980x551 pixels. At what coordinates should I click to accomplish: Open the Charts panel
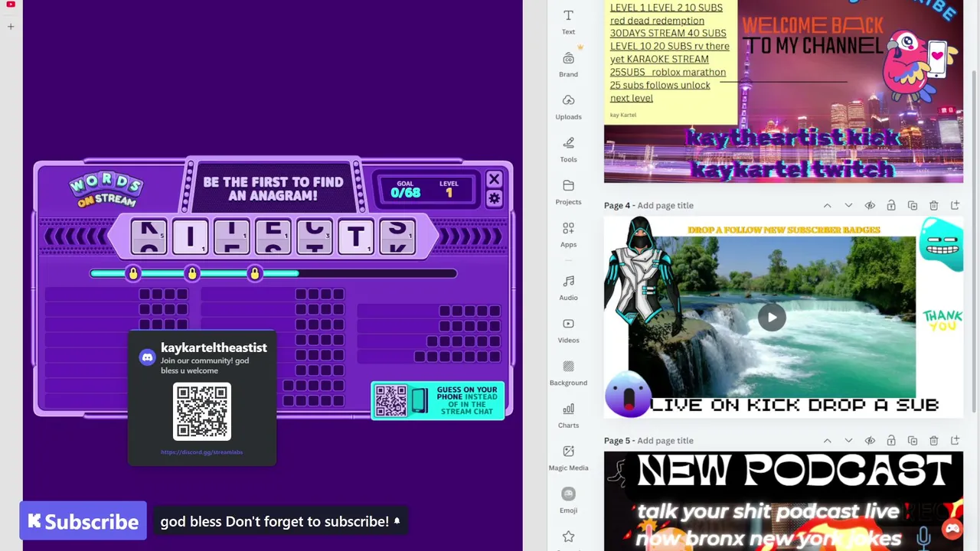[568, 416]
